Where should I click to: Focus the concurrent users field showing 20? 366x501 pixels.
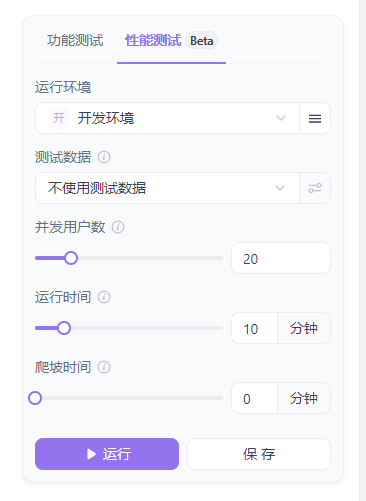point(281,258)
